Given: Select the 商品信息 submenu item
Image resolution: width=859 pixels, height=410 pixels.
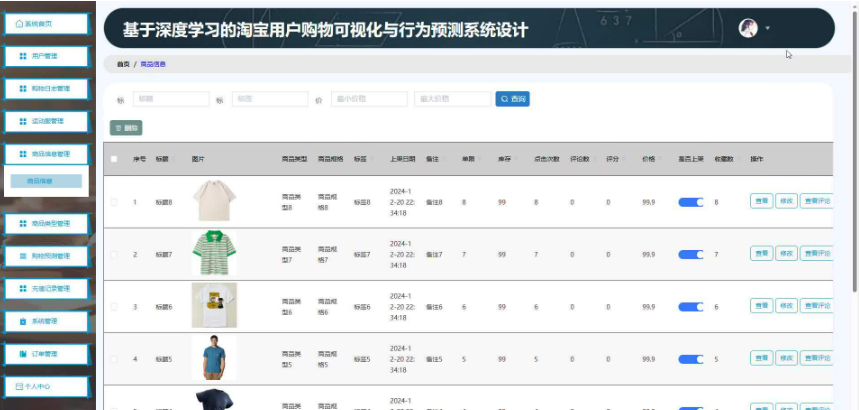Looking at the screenshot, I should (47, 181).
